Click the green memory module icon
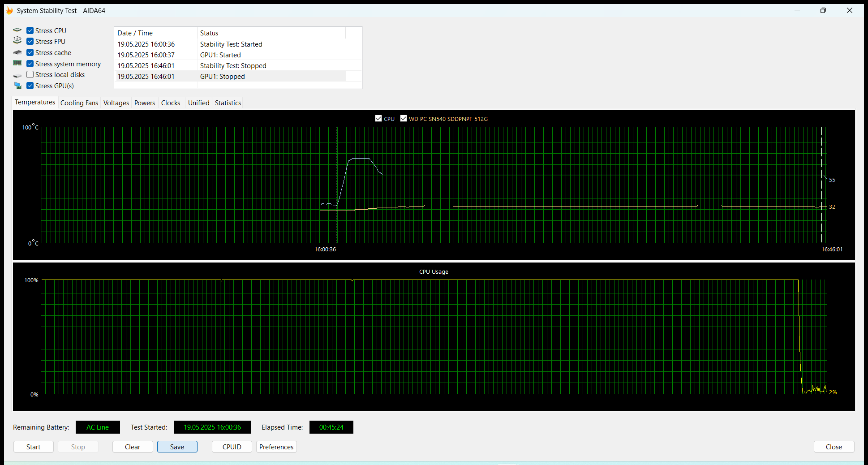Screen dimensions: 868x465 (17, 64)
